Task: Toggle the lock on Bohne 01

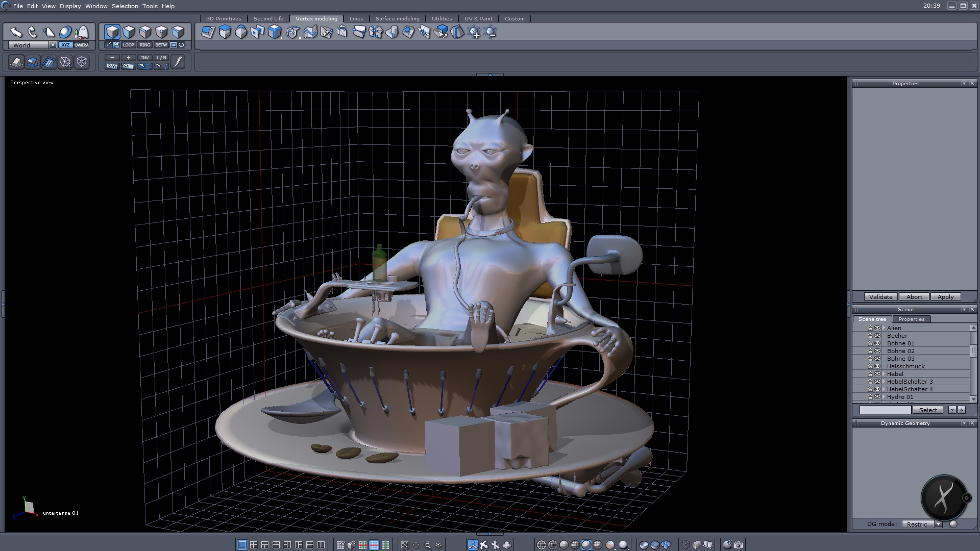Action: 870,343
